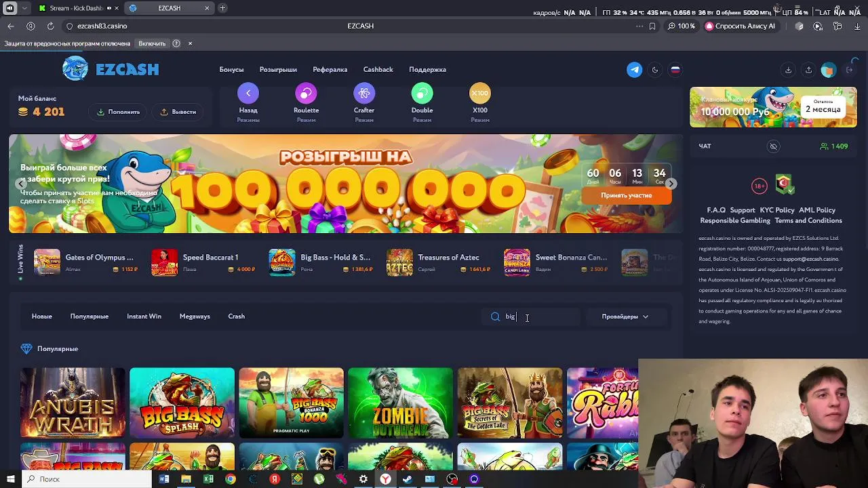The width and height of the screenshot is (868, 488).
Task: Open the Telegram channel icon
Action: [634, 70]
